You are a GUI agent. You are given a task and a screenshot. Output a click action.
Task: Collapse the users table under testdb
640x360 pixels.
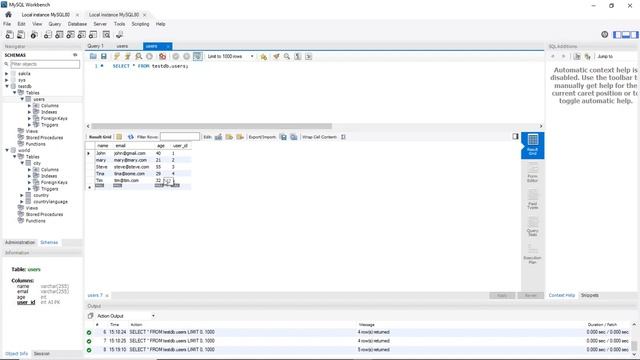pyautogui.click(x=22, y=99)
